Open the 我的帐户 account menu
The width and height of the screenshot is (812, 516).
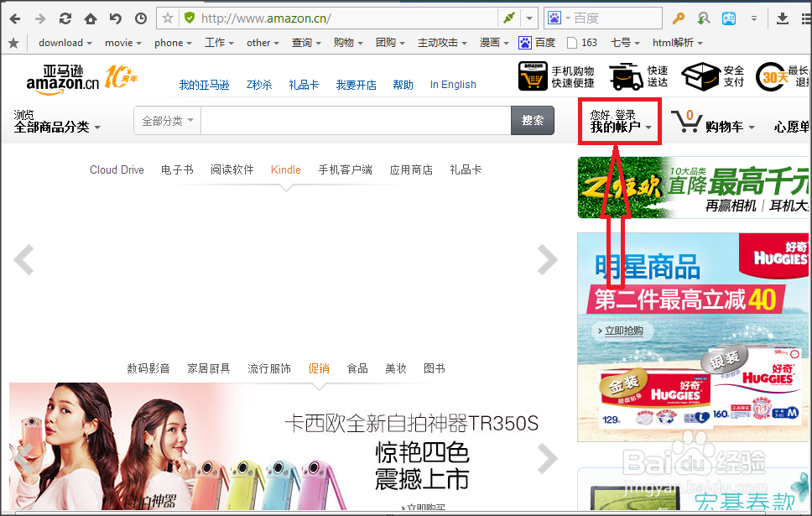pos(620,122)
